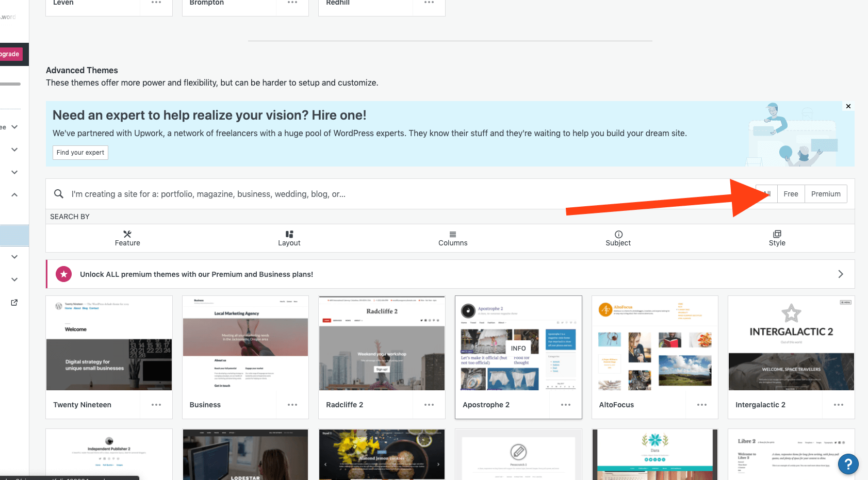Open the help question mark button
Viewport: 868px width, 480px height.
tap(848, 464)
